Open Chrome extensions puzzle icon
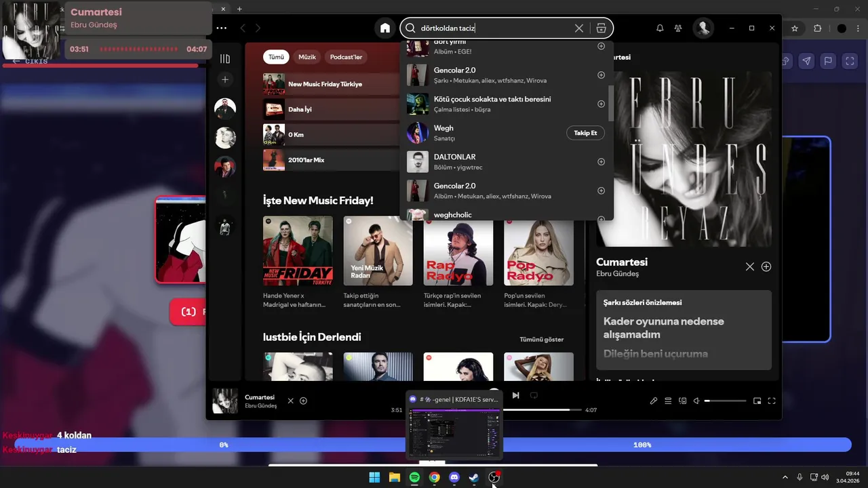Screen dimensions: 868x488 [x=817, y=28]
